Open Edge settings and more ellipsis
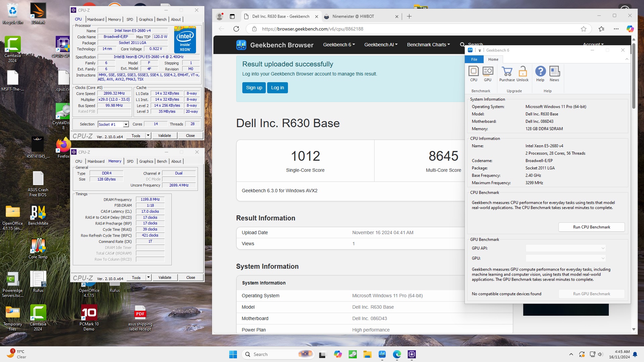 click(x=616, y=29)
